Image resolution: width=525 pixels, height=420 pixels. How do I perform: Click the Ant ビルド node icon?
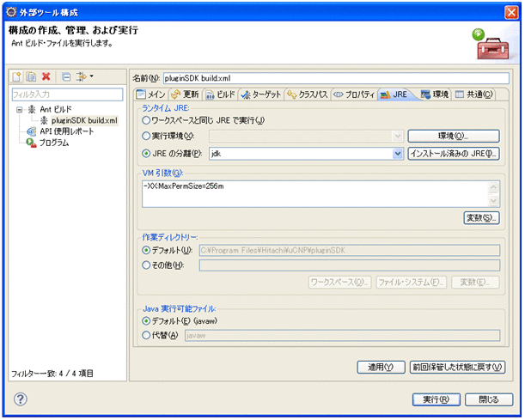(x=32, y=109)
